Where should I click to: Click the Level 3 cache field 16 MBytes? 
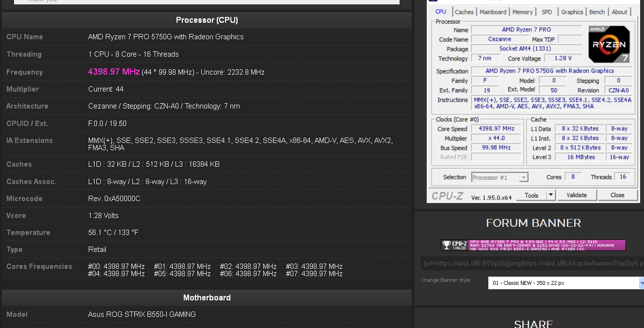581,157
